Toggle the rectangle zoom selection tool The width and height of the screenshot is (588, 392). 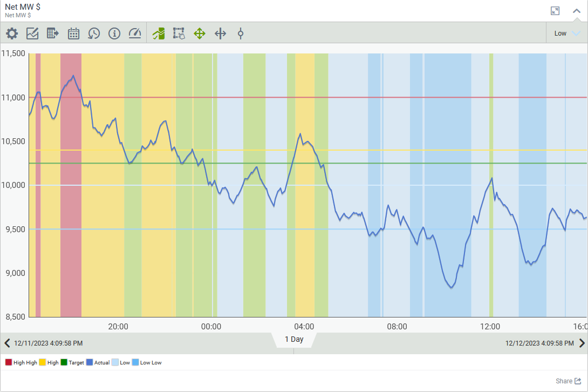tap(179, 33)
